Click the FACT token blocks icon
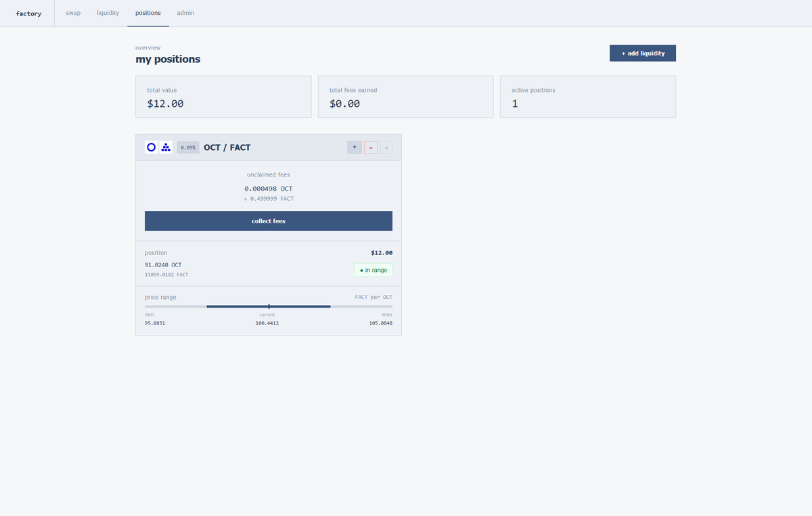Screen dimensions: 812x516 point(166,147)
